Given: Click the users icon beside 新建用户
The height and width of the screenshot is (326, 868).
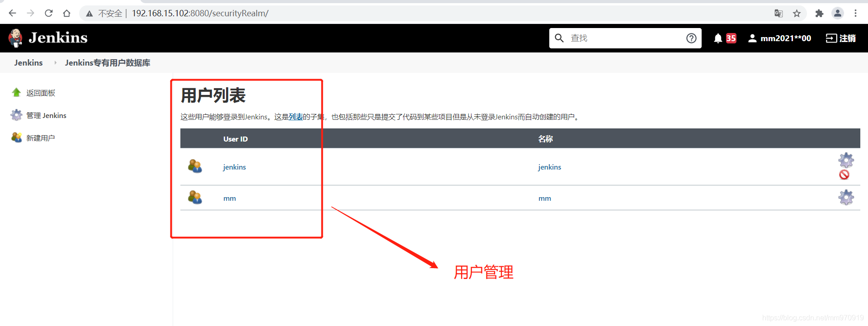Looking at the screenshot, I should point(17,137).
